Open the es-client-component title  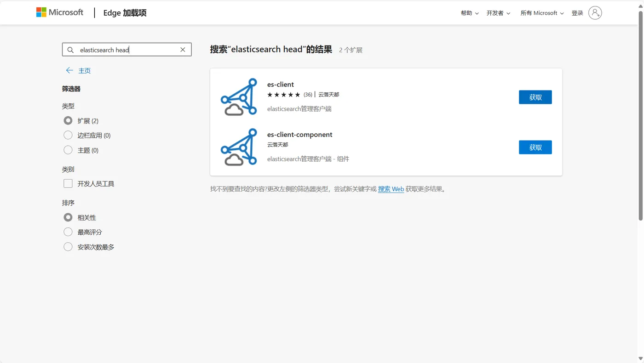299,135
